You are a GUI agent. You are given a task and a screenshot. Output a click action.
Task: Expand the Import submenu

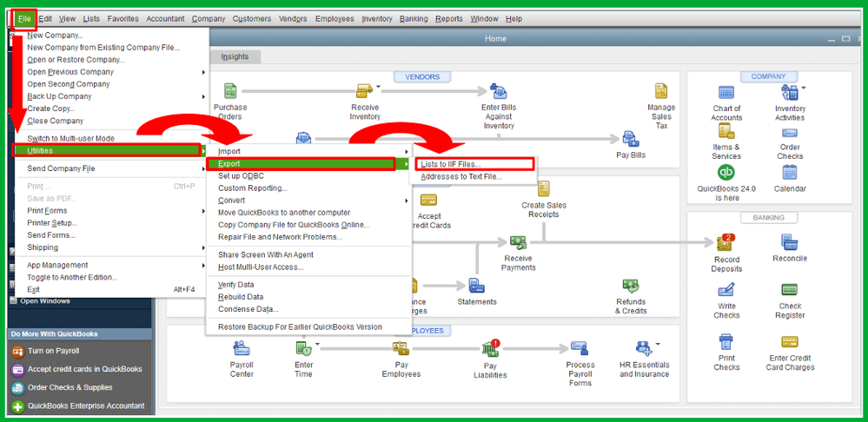[x=407, y=152]
